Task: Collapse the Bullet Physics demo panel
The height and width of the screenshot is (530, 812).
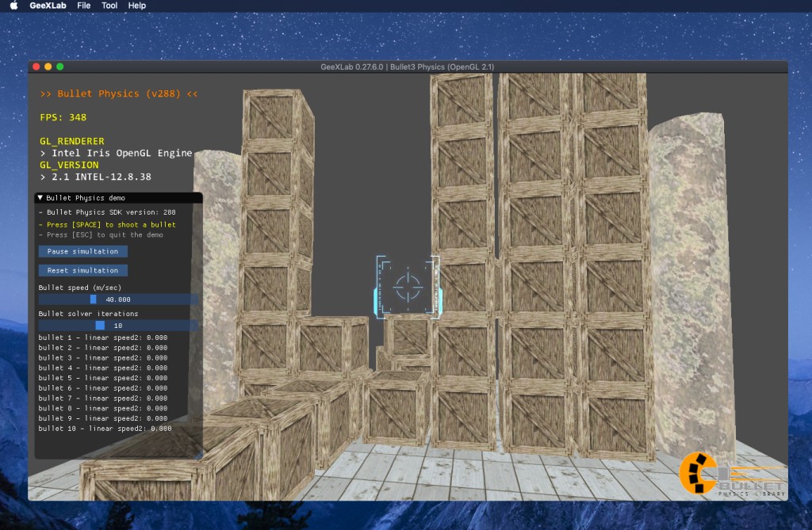Action: [40, 198]
